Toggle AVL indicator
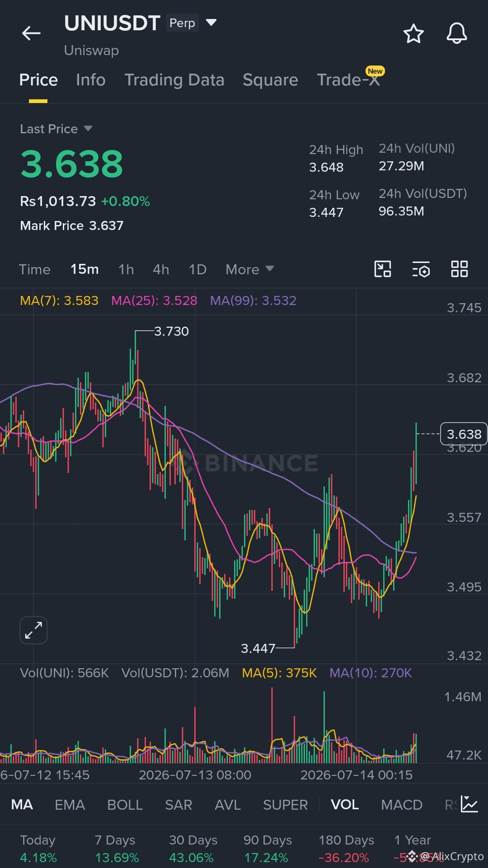This screenshot has width=488, height=868. (228, 805)
